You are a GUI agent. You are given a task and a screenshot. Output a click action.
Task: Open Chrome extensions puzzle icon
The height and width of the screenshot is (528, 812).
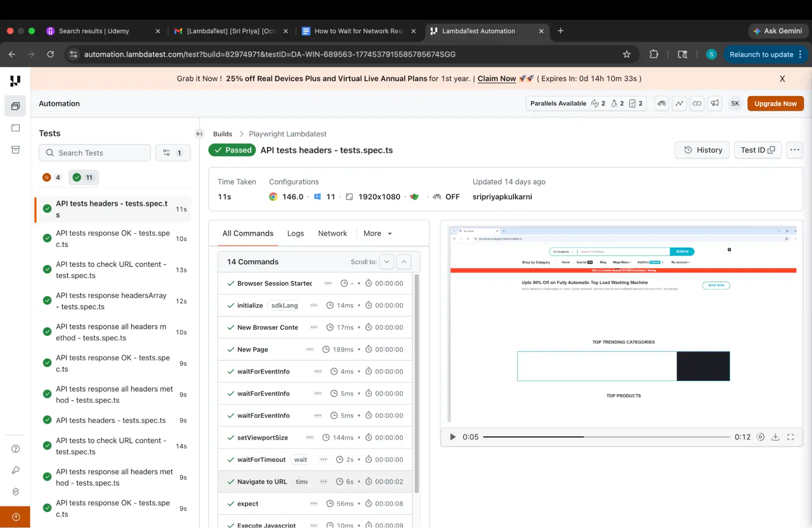tap(654, 54)
